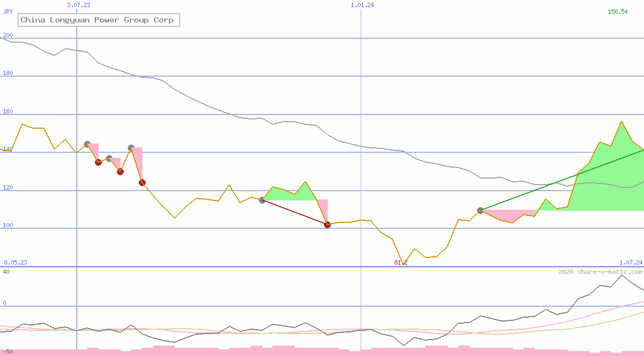
Task: Click red marker ending the dark red trend line
Action: (x=327, y=225)
